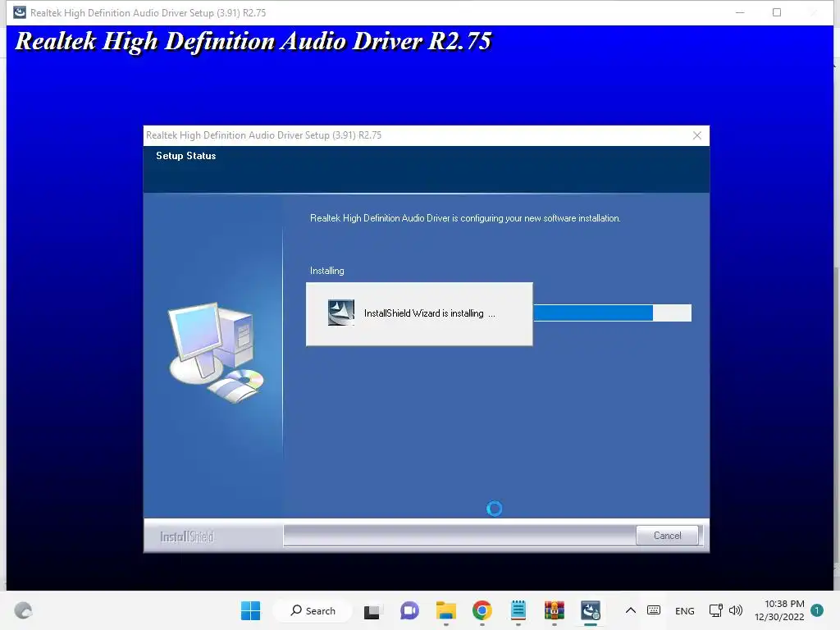Open WinRAR from the taskbar

(x=555, y=610)
